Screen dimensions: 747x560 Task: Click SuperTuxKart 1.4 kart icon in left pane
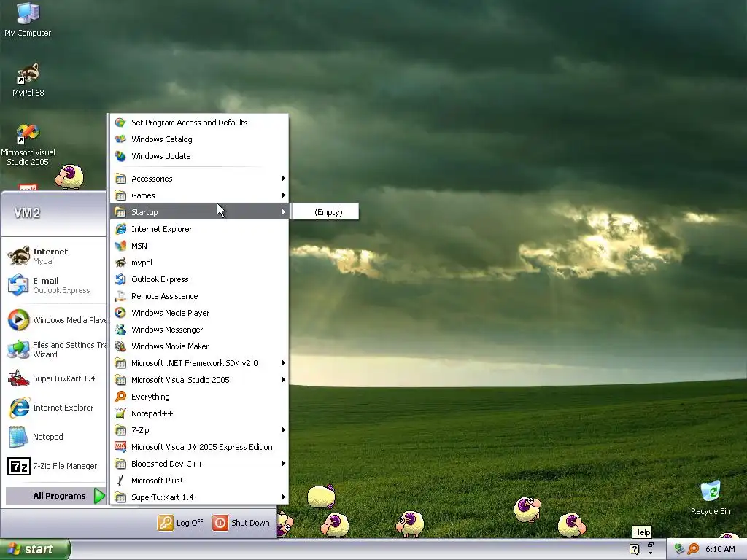click(x=18, y=378)
